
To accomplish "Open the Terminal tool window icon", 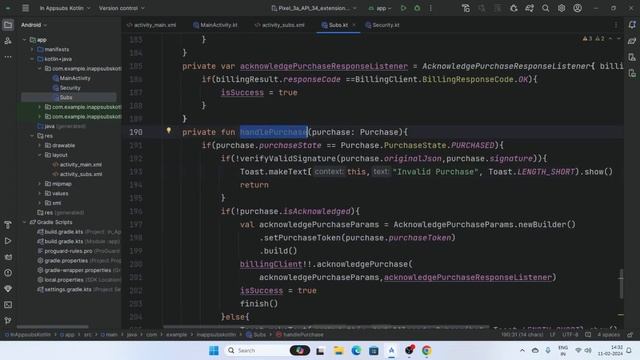I will pyautogui.click(x=8, y=304).
